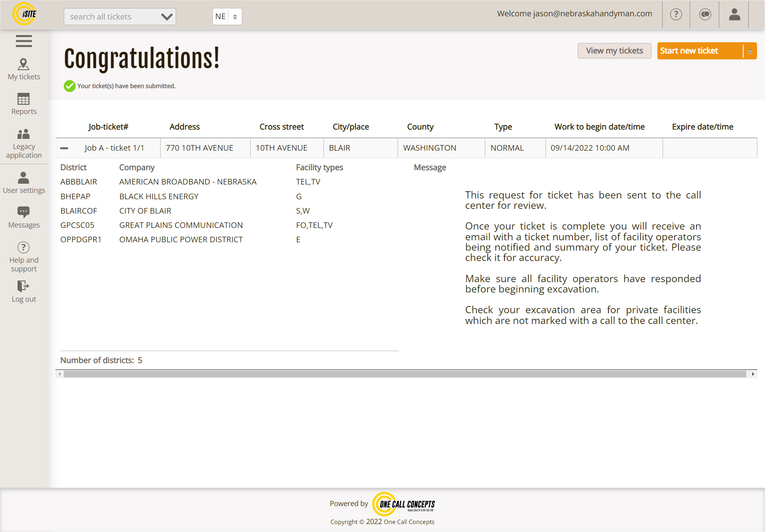Click the Address column header
This screenshot has height=532, width=765.
(x=184, y=127)
